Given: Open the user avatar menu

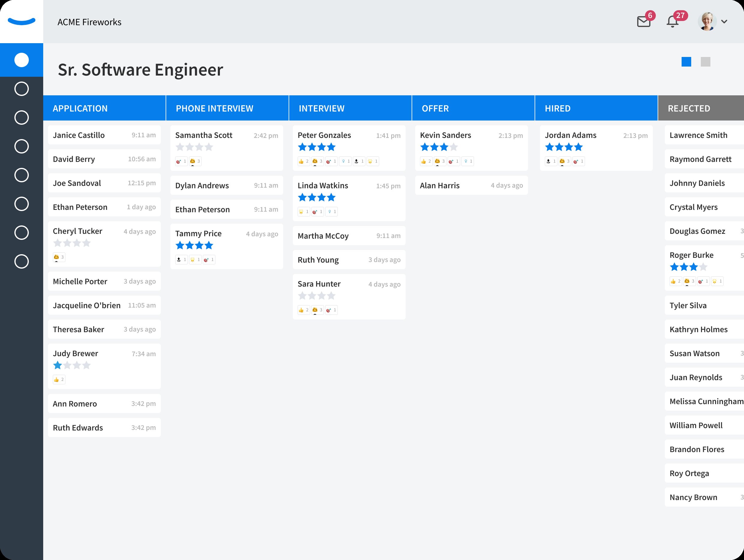Looking at the screenshot, I should point(707,22).
